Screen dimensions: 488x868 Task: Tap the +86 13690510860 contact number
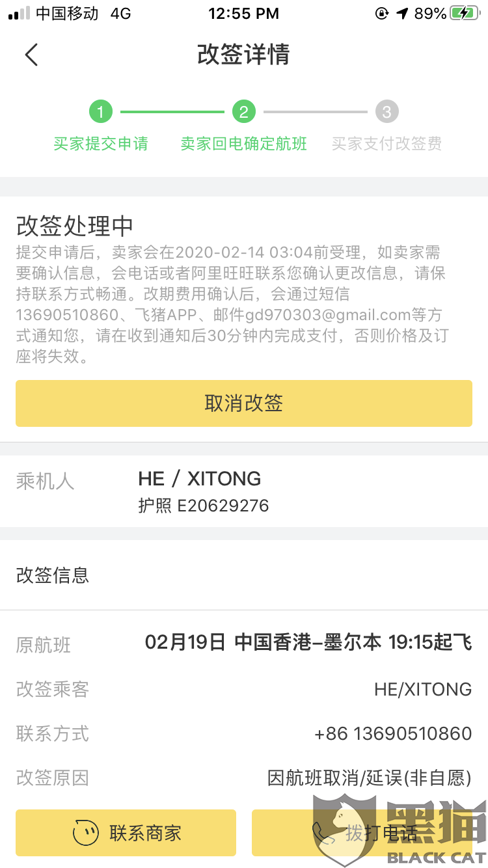click(x=392, y=734)
